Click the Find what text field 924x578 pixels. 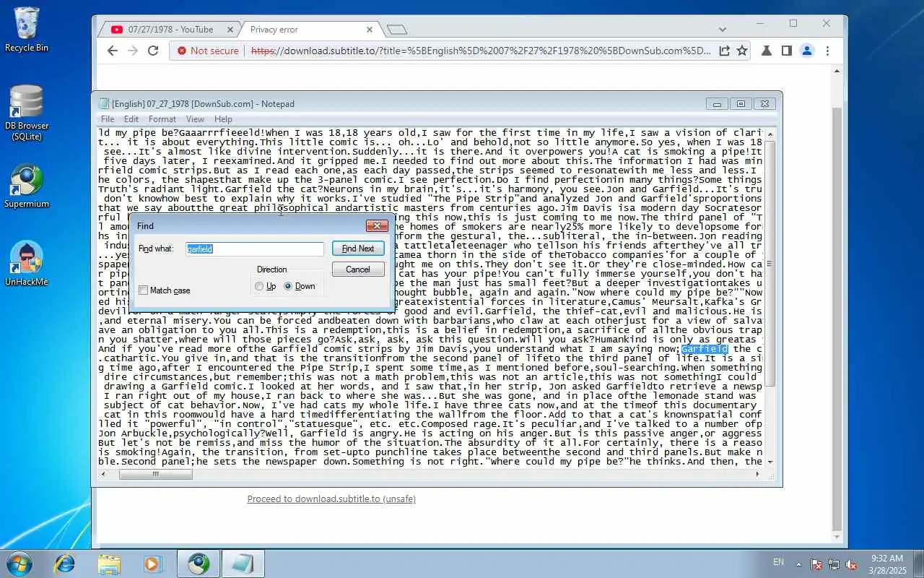tap(255, 249)
